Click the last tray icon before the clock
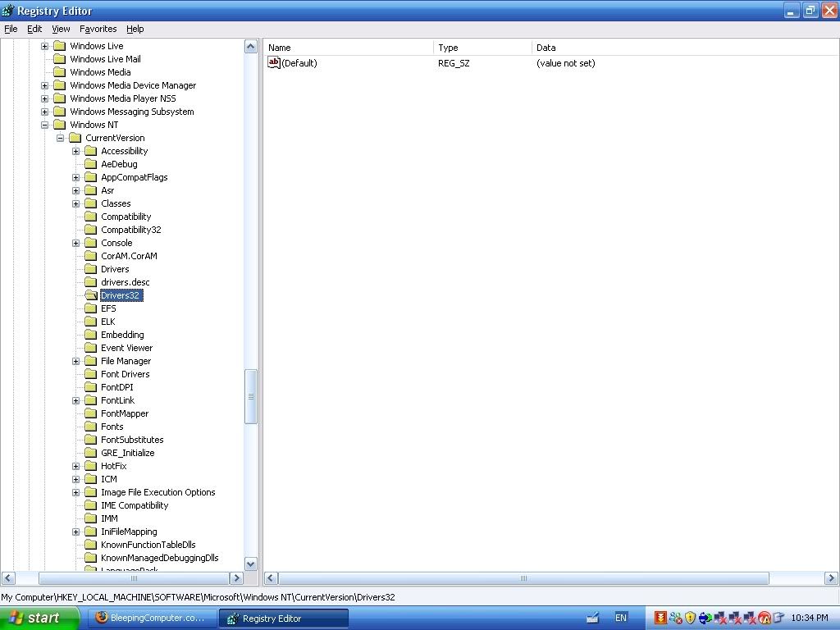840x630 pixels. coord(778,618)
